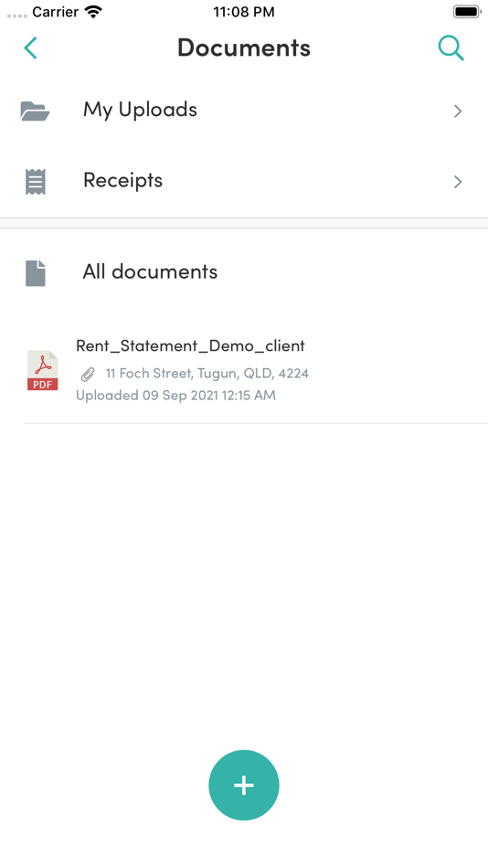The height and width of the screenshot is (868, 488).
Task: Expand My Uploads chevron
Action: 458,111
